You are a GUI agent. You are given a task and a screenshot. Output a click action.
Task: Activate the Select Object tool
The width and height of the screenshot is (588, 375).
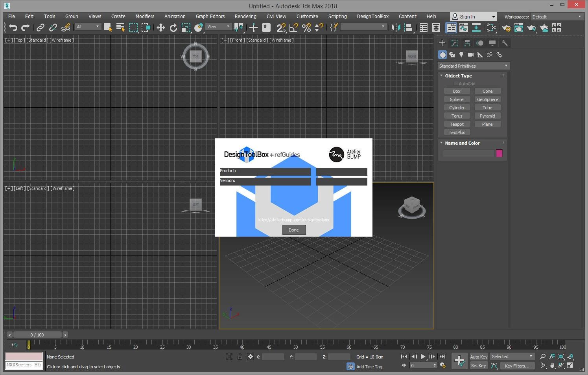(x=107, y=28)
